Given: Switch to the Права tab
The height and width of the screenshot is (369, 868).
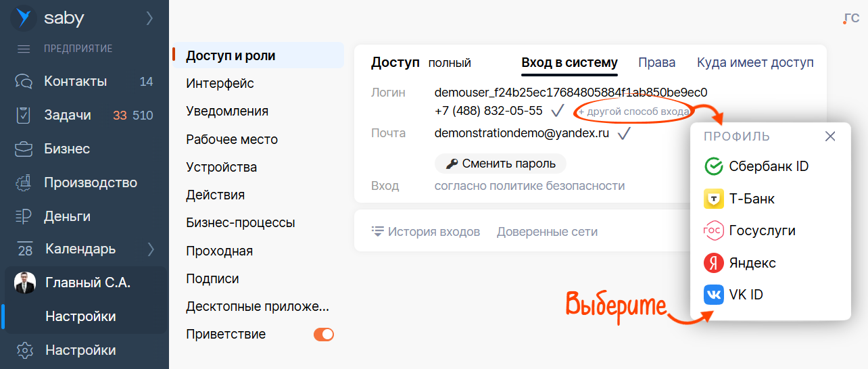Looking at the screenshot, I should click(x=657, y=63).
